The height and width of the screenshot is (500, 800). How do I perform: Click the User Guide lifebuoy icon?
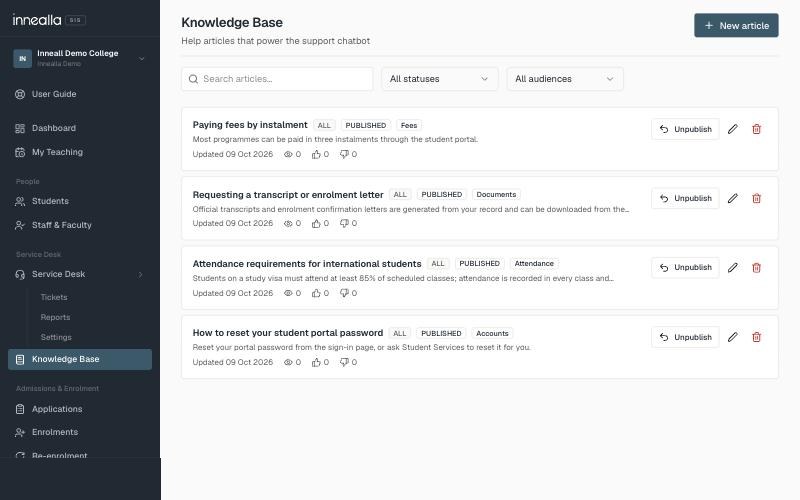(20, 94)
